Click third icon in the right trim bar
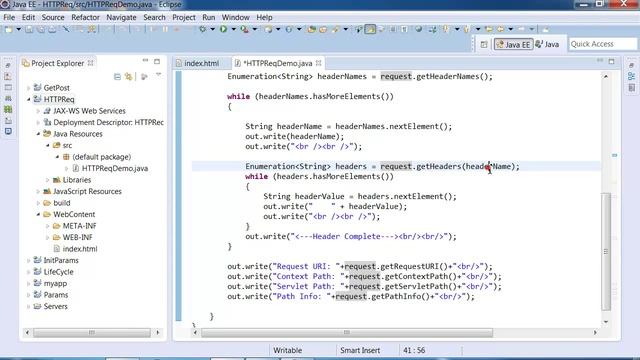 tap(631, 88)
